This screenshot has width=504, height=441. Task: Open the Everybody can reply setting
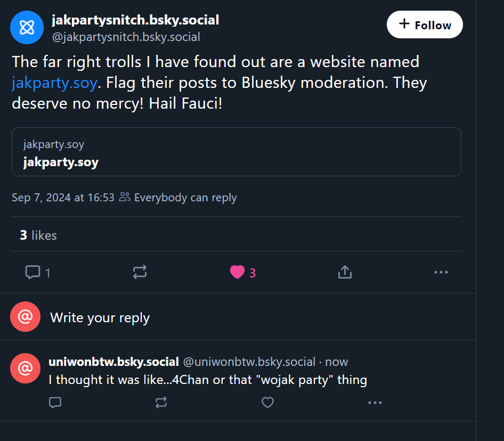pyautogui.click(x=178, y=198)
